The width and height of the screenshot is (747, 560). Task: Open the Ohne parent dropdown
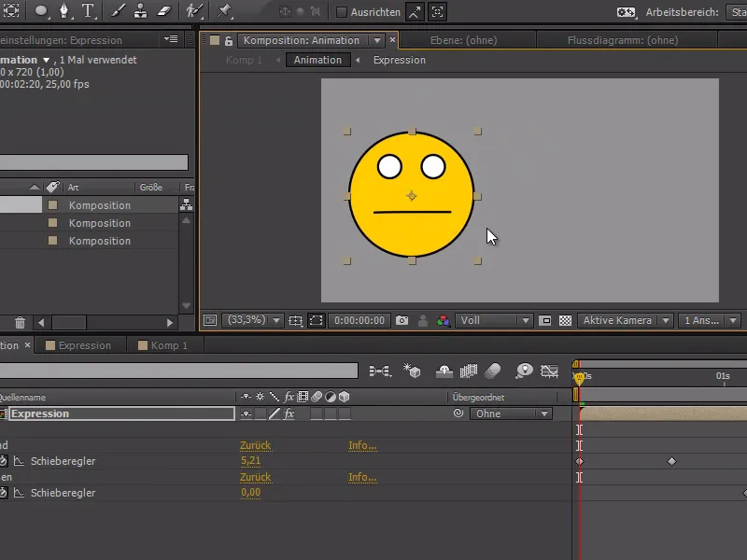[511, 413]
